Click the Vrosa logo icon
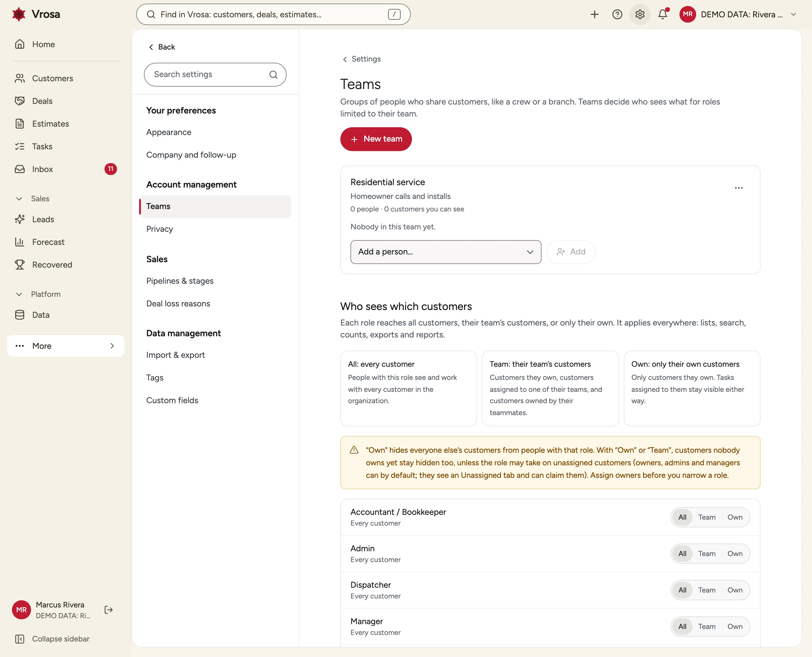Viewport: 812px width, 657px height. coord(19,14)
